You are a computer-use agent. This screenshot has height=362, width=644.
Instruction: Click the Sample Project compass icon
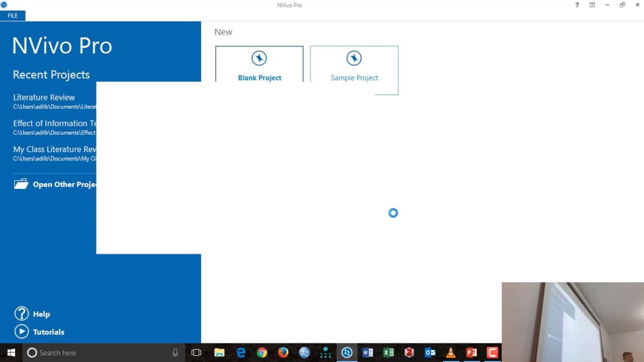coord(354,58)
